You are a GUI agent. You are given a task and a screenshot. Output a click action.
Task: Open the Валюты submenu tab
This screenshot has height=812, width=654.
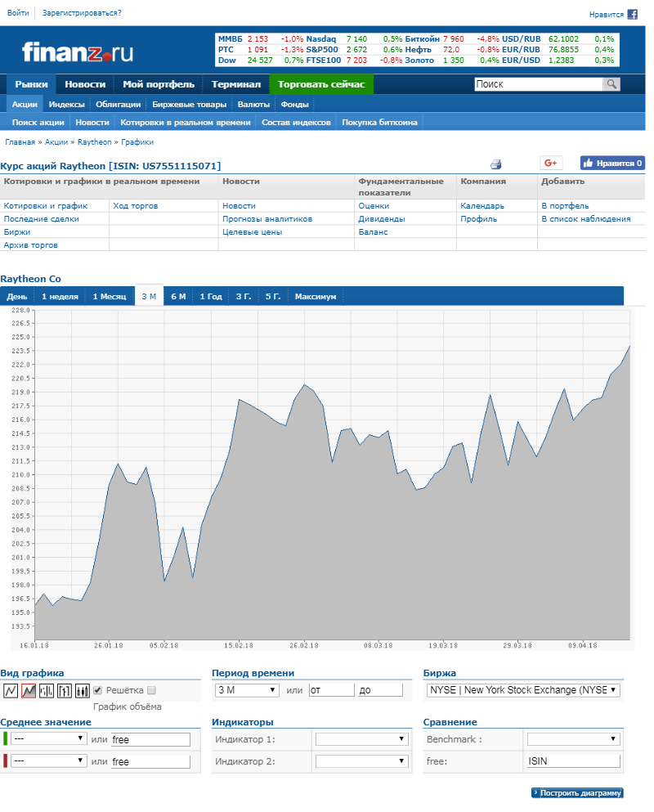click(x=253, y=104)
